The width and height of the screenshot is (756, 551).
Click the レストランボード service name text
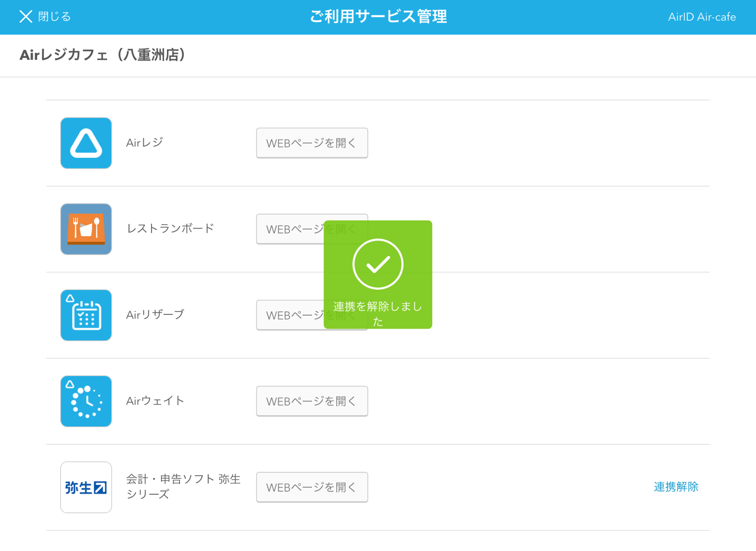[170, 228]
